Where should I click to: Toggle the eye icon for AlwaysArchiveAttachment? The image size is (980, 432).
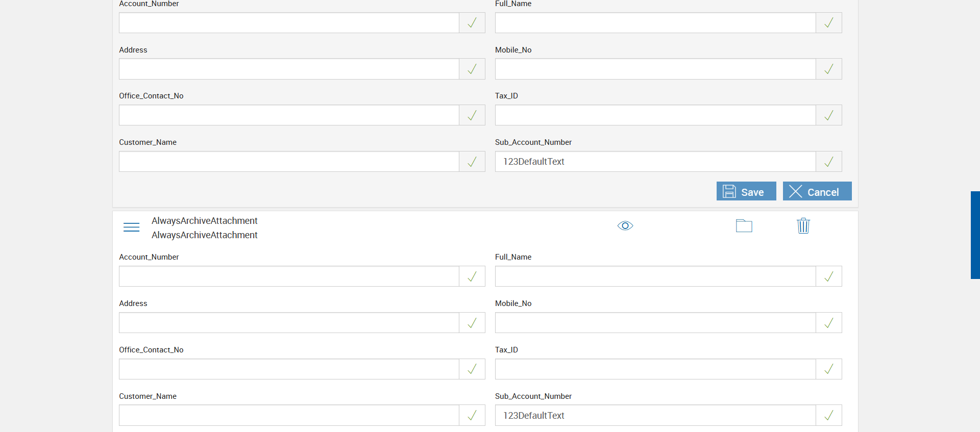625,225
